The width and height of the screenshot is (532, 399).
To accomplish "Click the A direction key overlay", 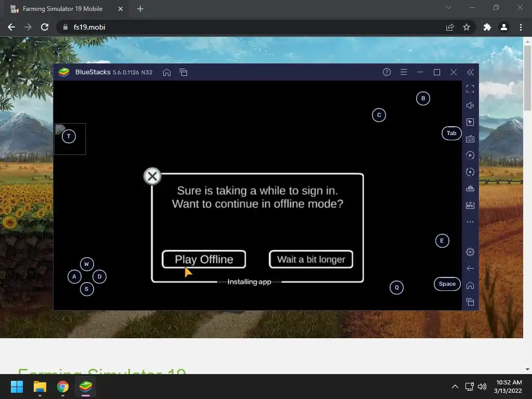I will pyautogui.click(x=74, y=276).
